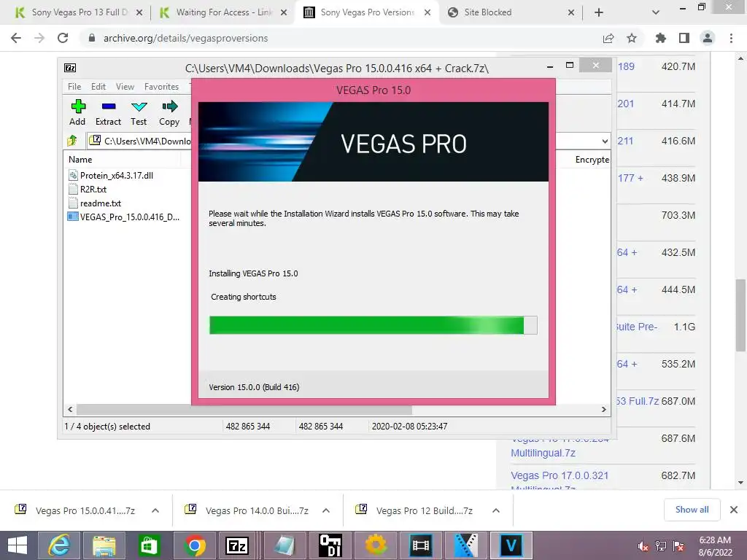Open 7-Zip from taskbar

click(x=237, y=545)
